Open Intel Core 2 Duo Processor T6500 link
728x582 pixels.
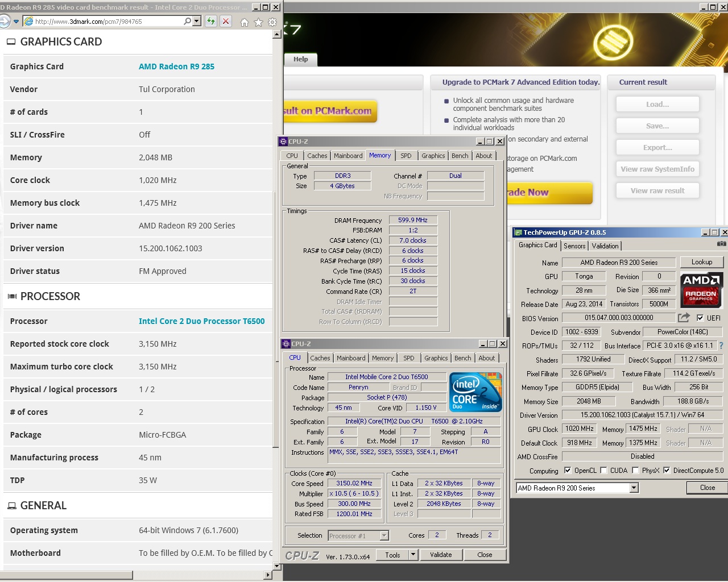click(202, 321)
